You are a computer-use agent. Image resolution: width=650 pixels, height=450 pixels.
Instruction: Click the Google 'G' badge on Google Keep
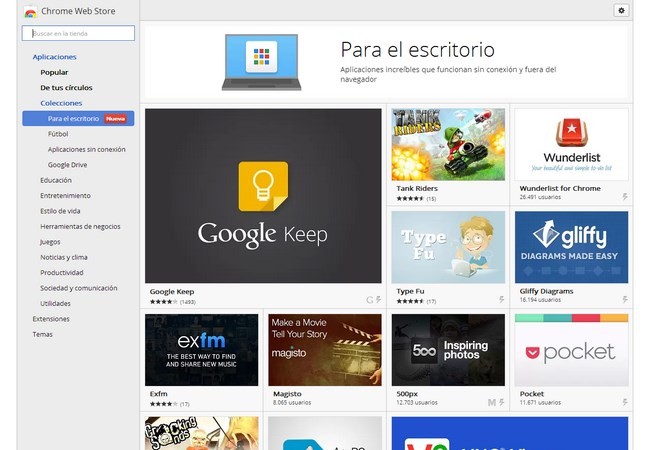(x=369, y=300)
